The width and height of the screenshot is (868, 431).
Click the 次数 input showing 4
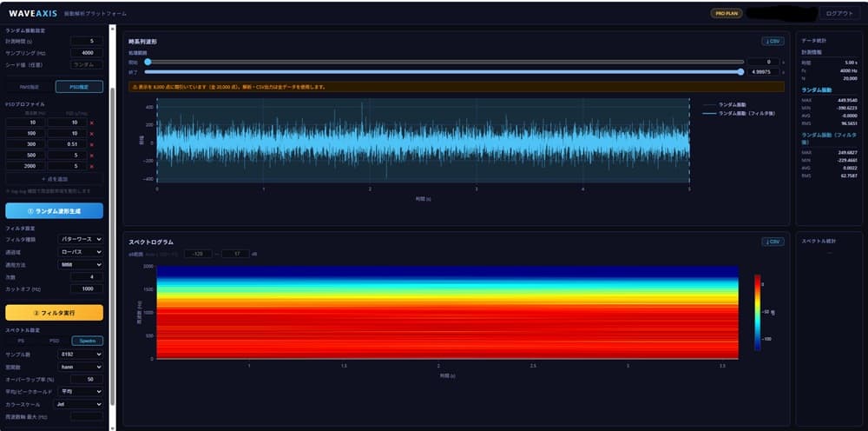pyautogui.click(x=86, y=276)
